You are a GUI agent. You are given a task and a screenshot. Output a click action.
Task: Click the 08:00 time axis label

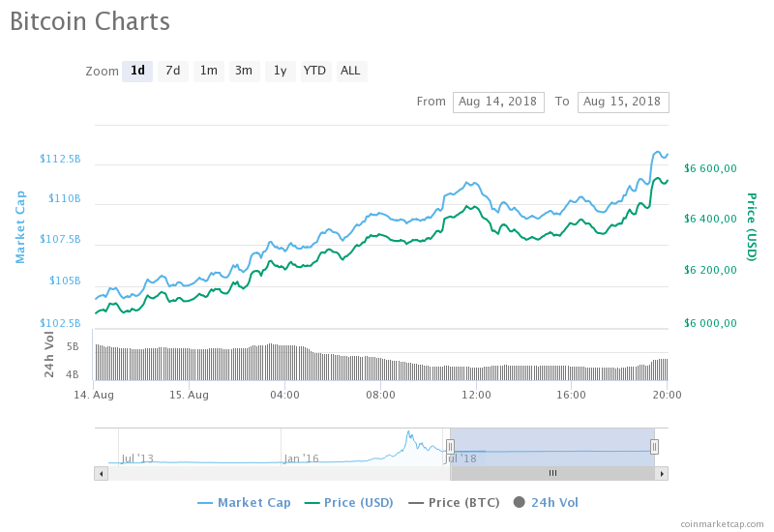(x=380, y=395)
